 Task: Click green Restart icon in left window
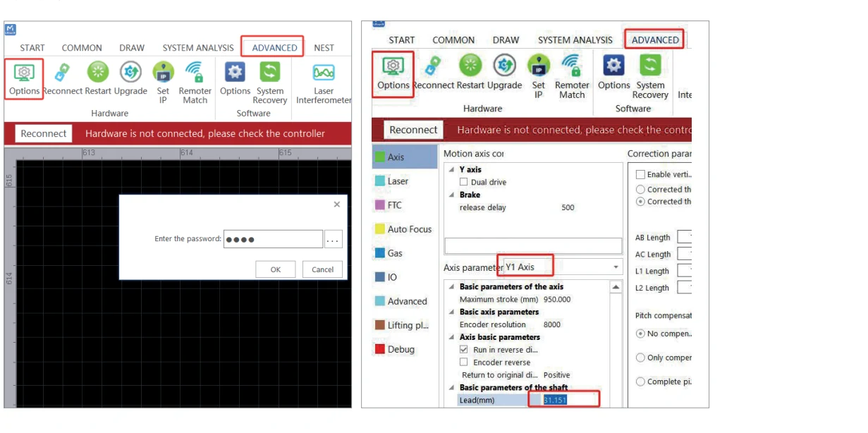coord(98,72)
